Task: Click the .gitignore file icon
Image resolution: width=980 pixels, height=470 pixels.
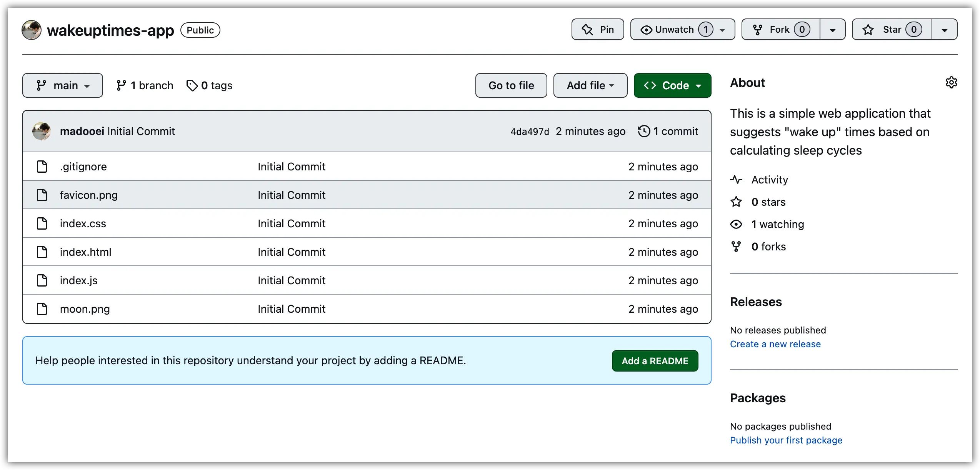Action: click(x=42, y=167)
